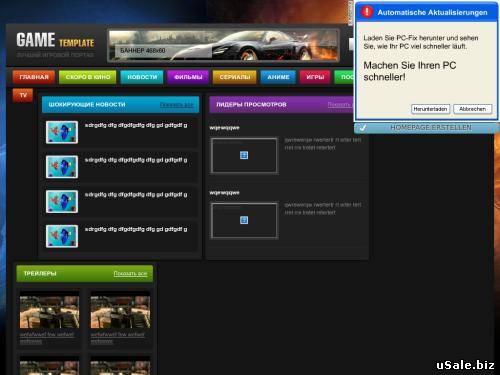
Task: Switch to the ФИЛЬМЫ tab
Action: tap(188, 77)
